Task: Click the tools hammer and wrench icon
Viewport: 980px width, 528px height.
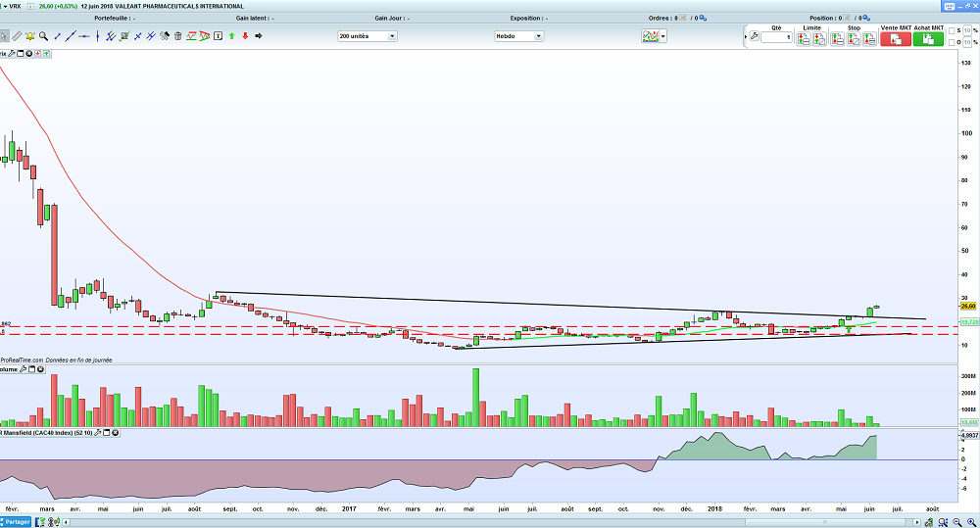Action: (x=165, y=36)
